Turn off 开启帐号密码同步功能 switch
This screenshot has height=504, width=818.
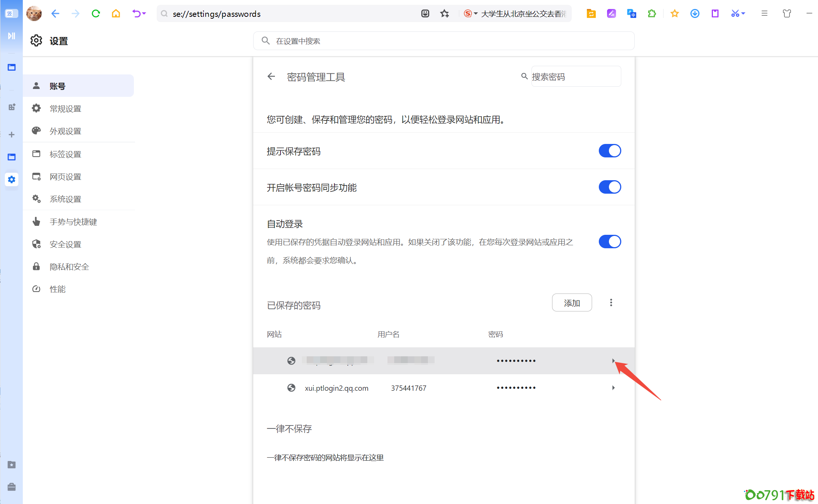[x=610, y=187]
